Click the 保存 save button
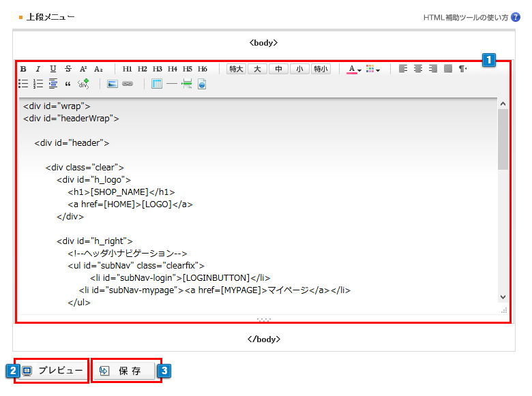The height and width of the screenshot is (396, 532). pos(127,371)
